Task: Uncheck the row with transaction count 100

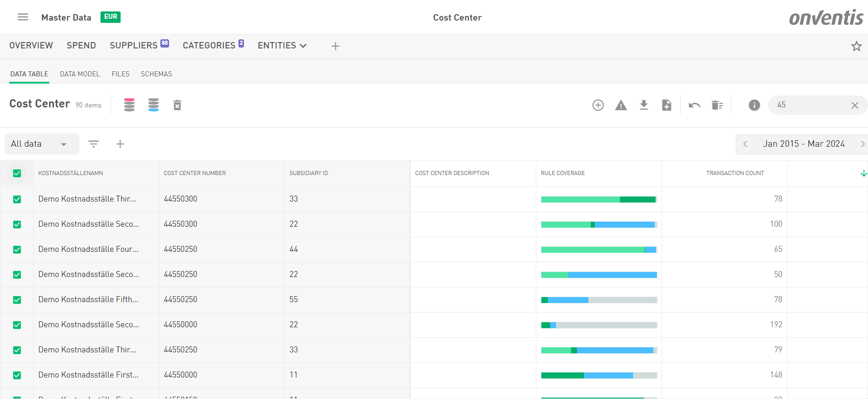Action: point(17,224)
